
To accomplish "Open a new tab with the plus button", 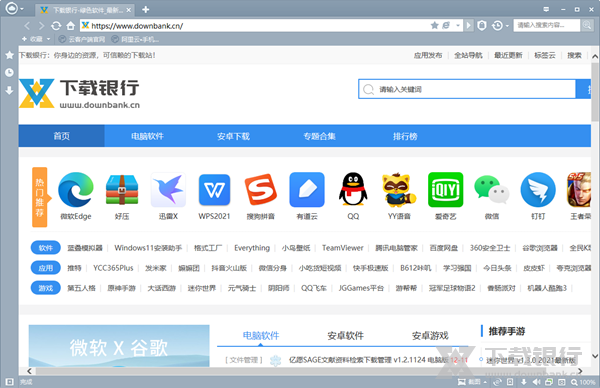I will pyautogui.click(x=145, y=10).
